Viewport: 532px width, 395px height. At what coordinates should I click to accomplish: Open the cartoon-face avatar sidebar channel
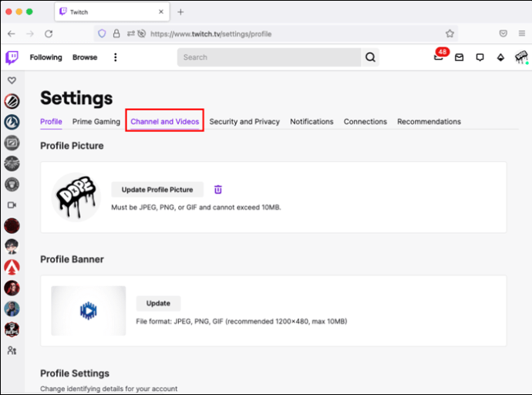pyautogui.click(x=12, y=246)
